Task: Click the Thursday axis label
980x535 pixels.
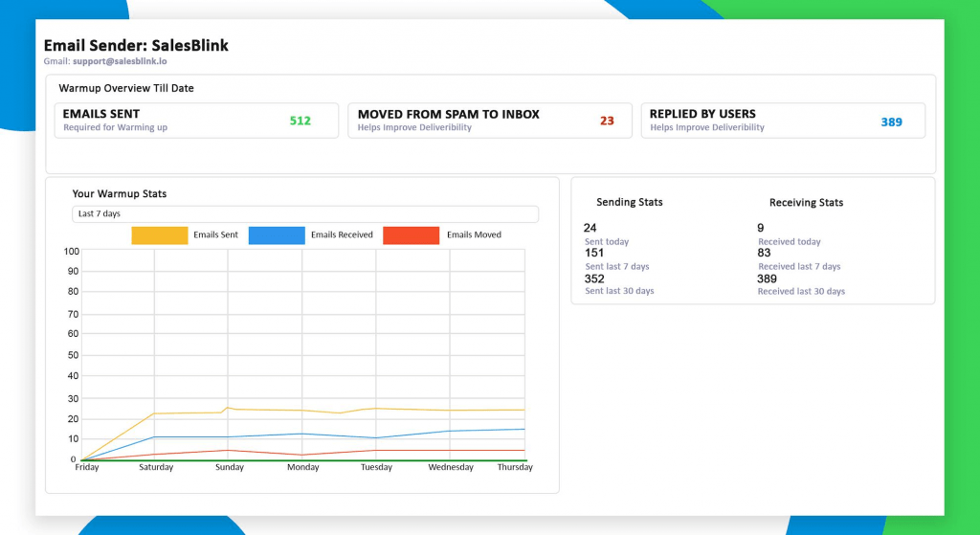Action: (515, 467)
